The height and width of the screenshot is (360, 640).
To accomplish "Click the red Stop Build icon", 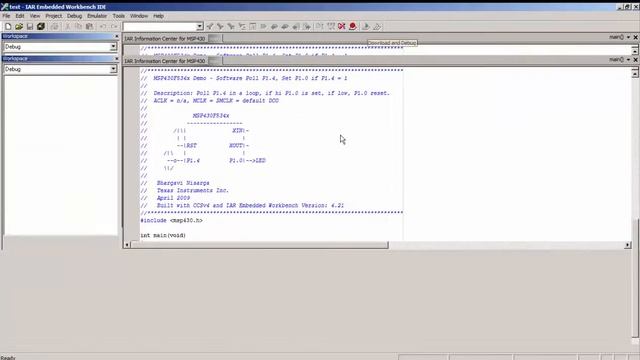I will [x=342, y=27].
